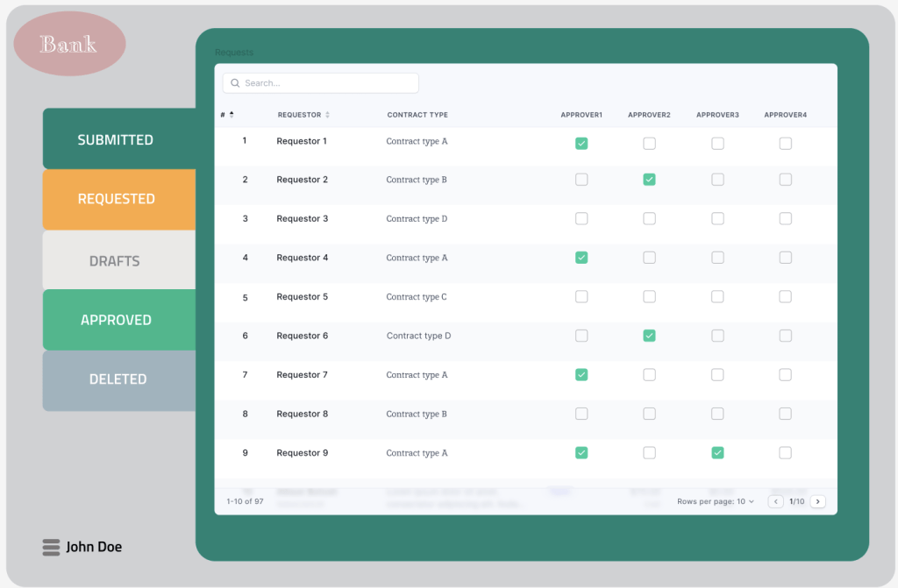Switch to the Requested tab
This screenshot has width=898, height=588.
point(116,199)
